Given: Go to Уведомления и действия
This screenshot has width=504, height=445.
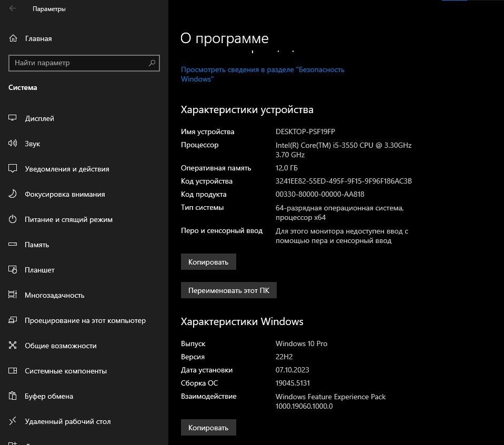Looking at the screenshot, I should pyautogui.click(x=84, y=169).
